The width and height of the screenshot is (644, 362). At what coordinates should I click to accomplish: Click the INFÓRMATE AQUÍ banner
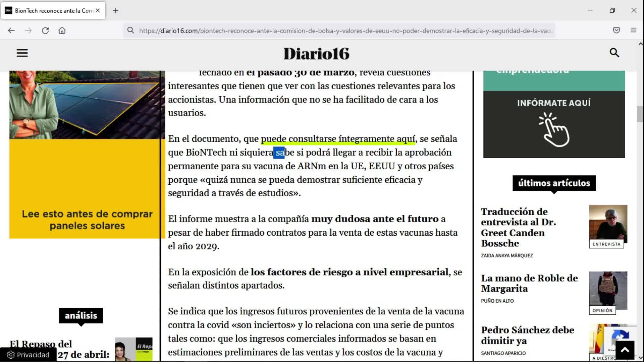click(x=554, y=124)
